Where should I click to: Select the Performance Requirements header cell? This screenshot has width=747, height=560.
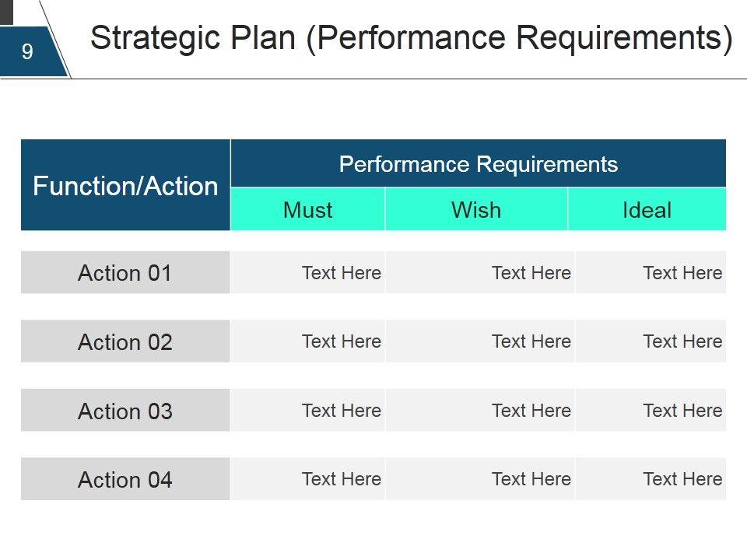[478, 164]
